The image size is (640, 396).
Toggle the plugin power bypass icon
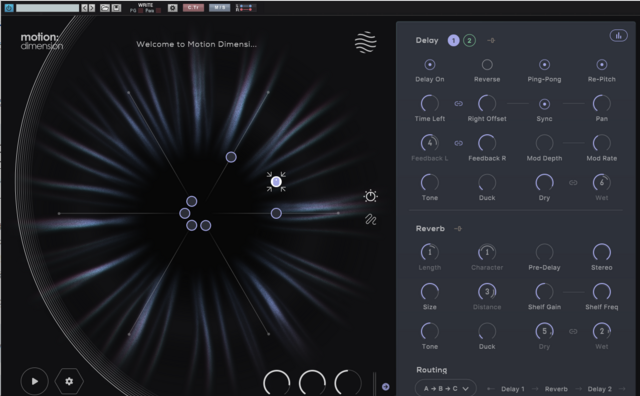pos(9,8)
